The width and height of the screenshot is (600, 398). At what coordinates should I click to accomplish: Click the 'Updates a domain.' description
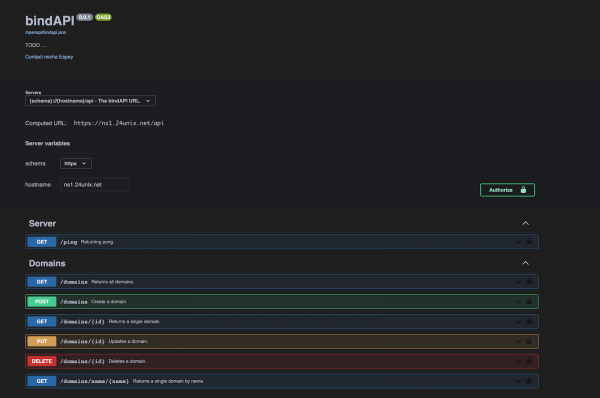pos(128,341)
